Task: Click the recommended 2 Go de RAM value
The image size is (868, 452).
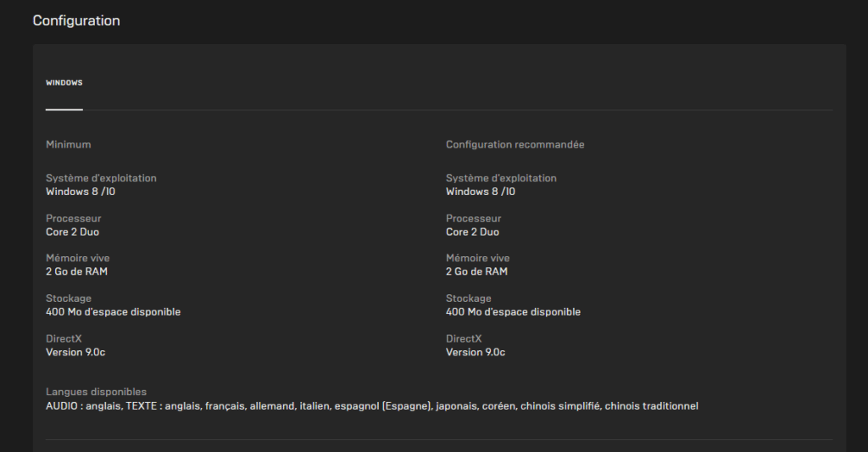Action: point(476,272)
